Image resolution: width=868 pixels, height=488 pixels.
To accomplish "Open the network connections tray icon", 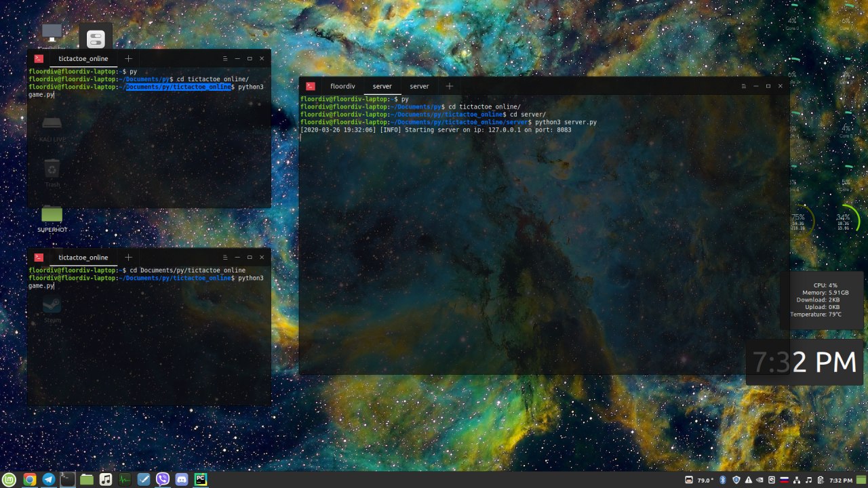I will [797, 480].
